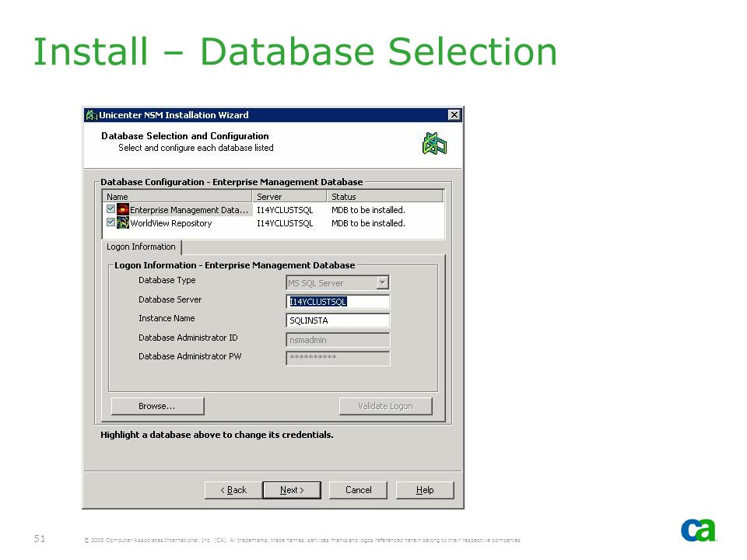Open the Database Type dropdown arrow

click(383, 283)
